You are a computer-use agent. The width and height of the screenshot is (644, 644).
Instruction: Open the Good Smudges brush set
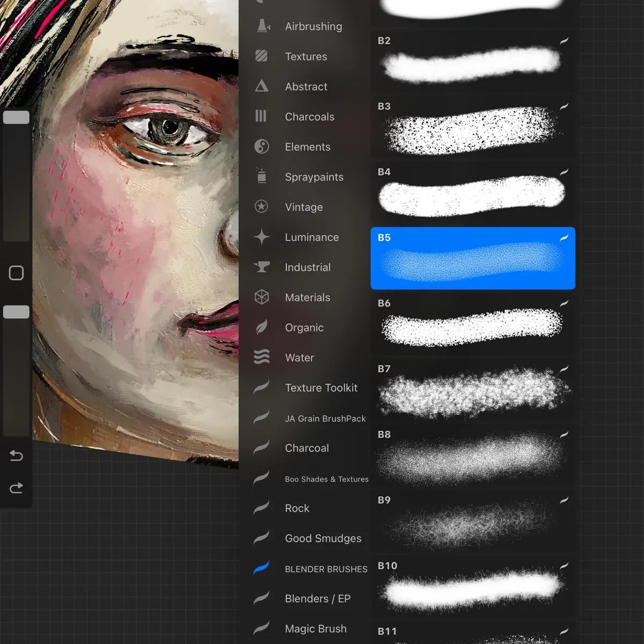(323, 538)
